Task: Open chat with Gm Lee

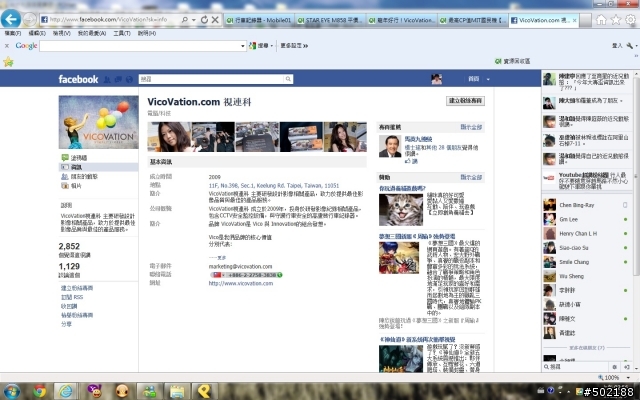Action: (586, 219)
